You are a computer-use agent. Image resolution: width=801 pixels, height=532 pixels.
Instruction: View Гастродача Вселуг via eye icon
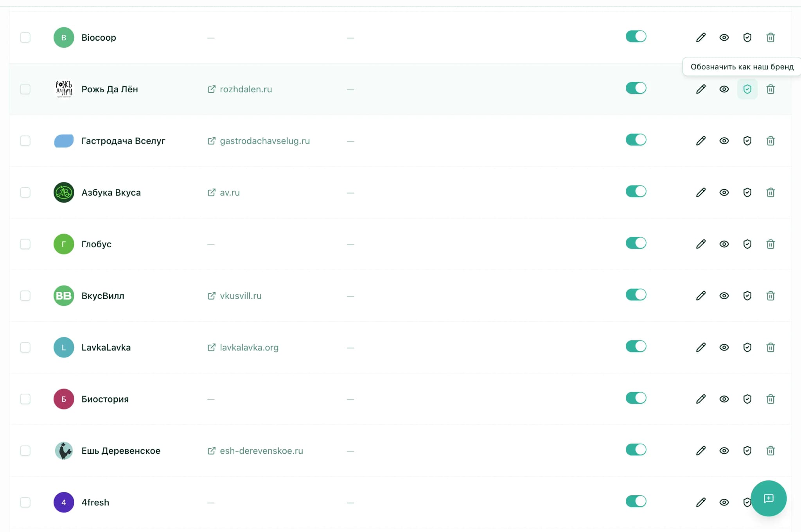coord(724,141)
